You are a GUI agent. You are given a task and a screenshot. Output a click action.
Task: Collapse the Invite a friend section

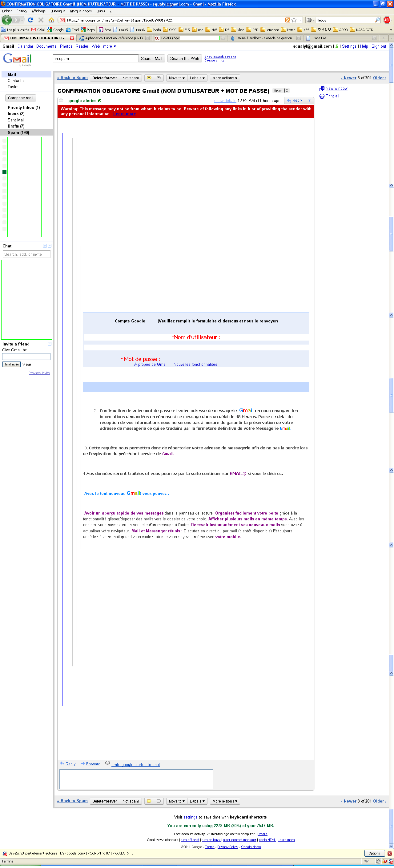[x=50, y=344]
